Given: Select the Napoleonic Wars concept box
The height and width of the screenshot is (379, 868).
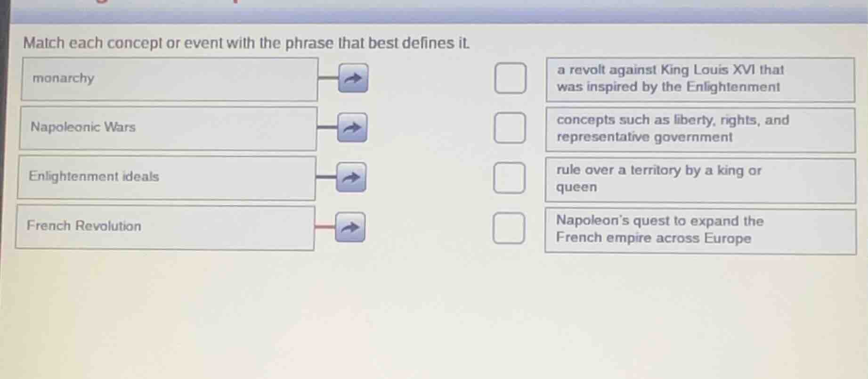Looking at the screenshot, I should 168,128.
